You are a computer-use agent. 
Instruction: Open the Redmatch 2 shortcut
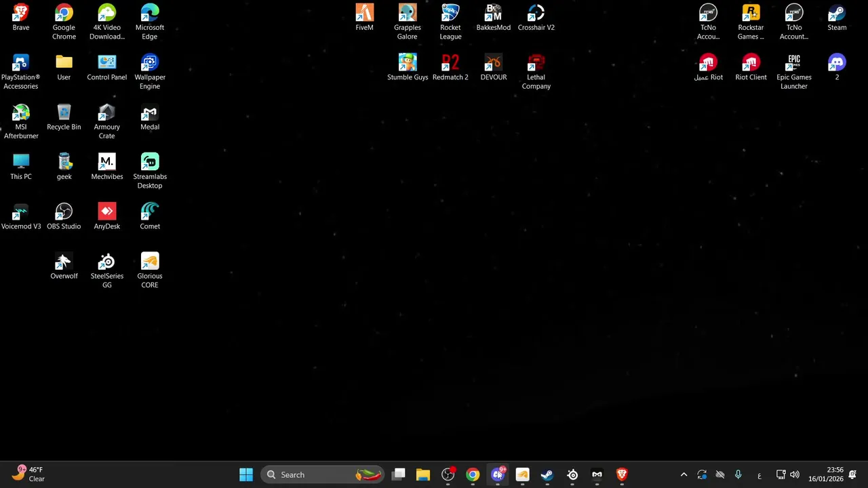pyautogui.click(x=450, y=68)
